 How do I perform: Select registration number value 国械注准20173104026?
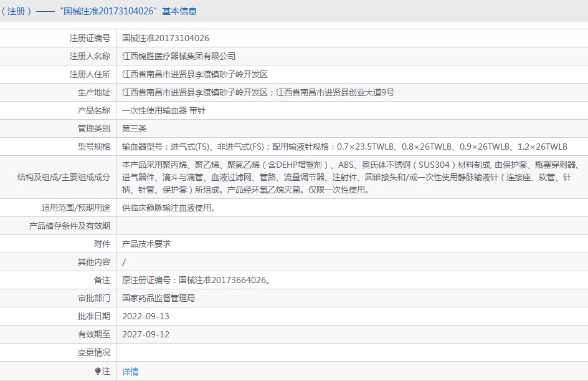coord(166,38)
